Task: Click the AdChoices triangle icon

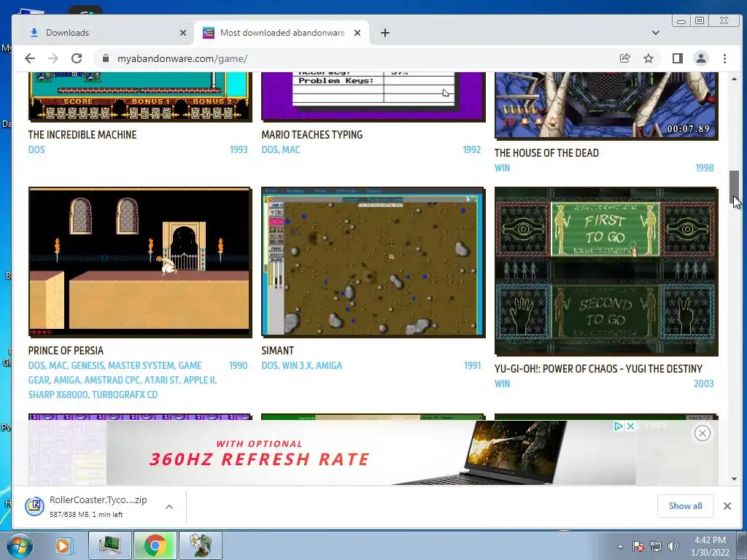Action: (619, 426)
